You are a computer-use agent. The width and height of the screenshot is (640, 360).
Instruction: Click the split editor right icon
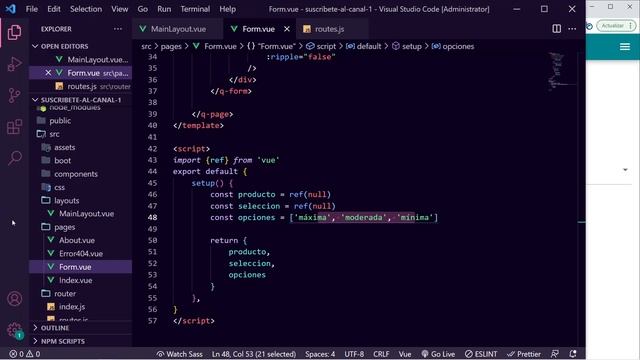pos(556,29)
